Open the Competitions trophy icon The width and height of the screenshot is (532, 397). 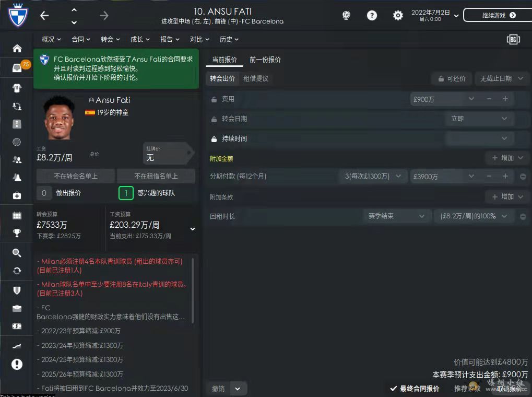(17, 233)
